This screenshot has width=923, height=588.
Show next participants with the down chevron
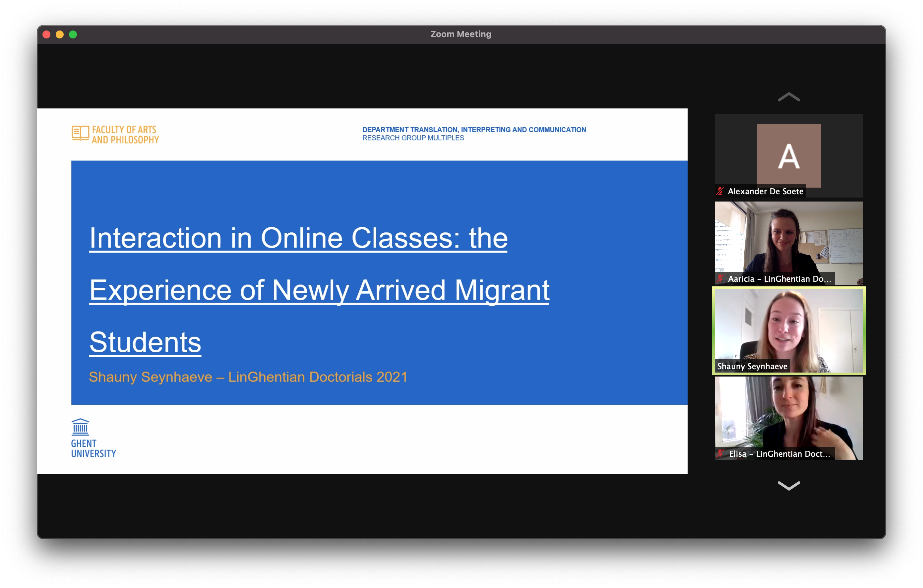[x=788, y=486]
